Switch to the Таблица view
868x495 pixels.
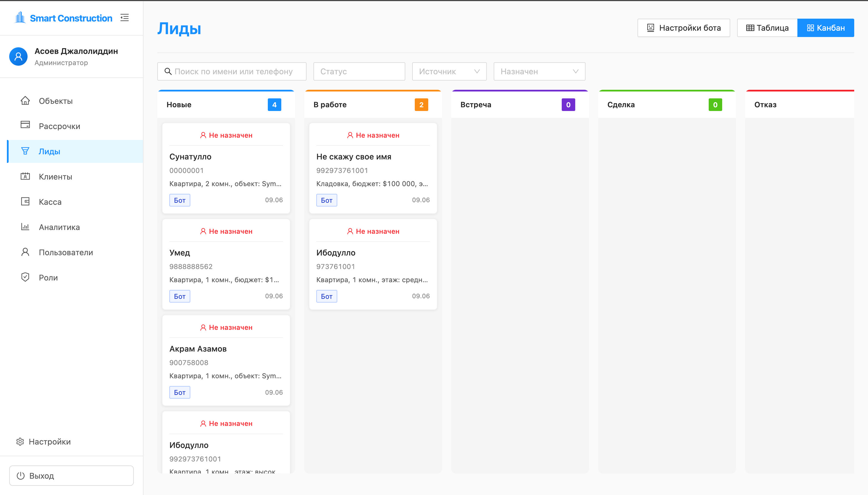pos(767,28)
